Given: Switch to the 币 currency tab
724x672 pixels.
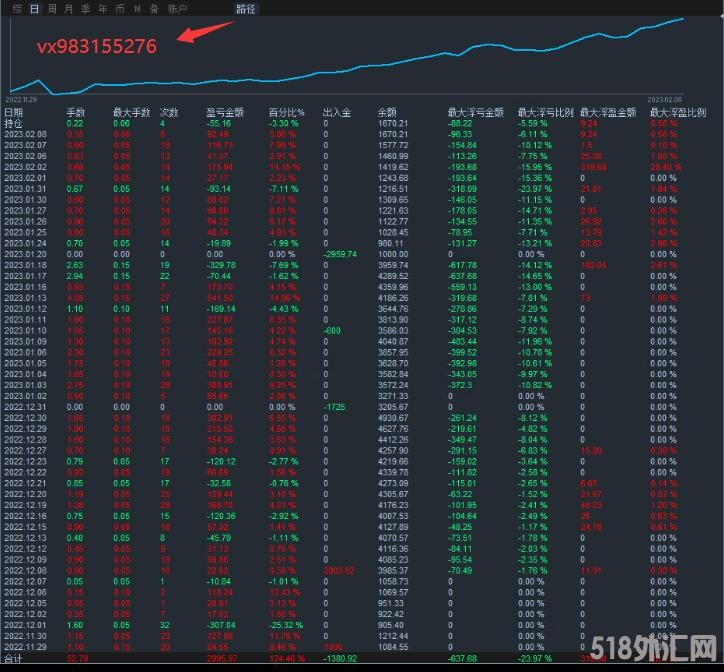Looking at the screenshot, I should point(120,8).
